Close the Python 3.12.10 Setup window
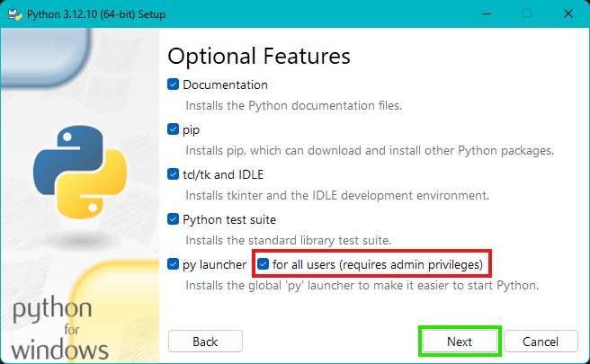Image resolution: width=590 pixels, height=364 pixels. click(568, 13)
